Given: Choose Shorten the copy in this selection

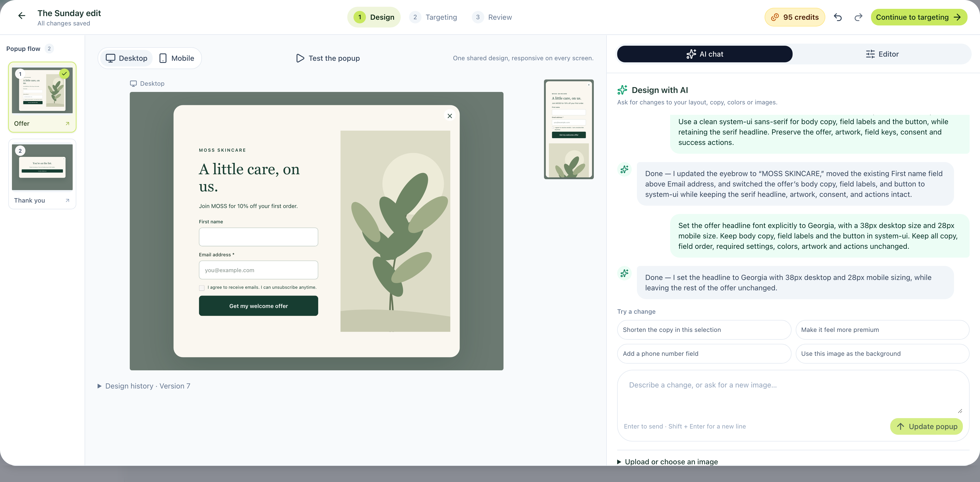Looking at the screenshot, I should (704, 330).
